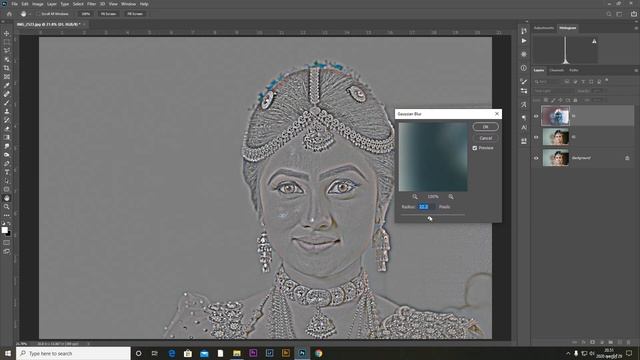Select the Dodge tool
The height and width of the screenshot is (360, 640).
tap(7, 155)
